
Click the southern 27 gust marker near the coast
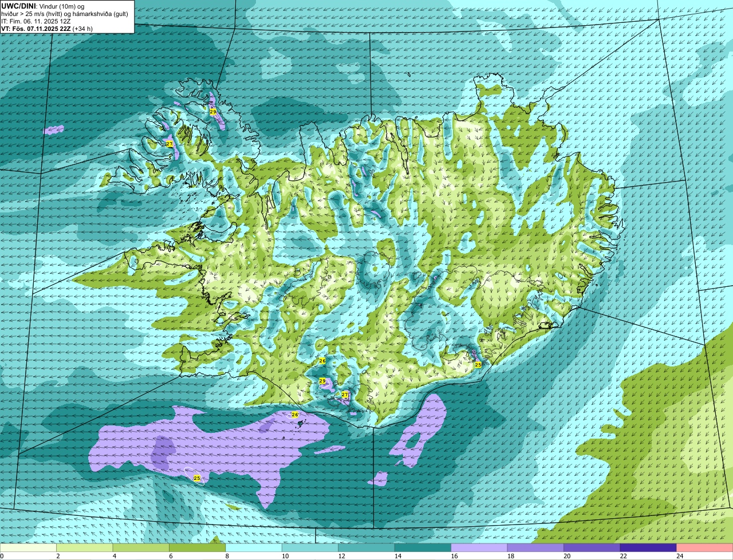tap(345, 395)
